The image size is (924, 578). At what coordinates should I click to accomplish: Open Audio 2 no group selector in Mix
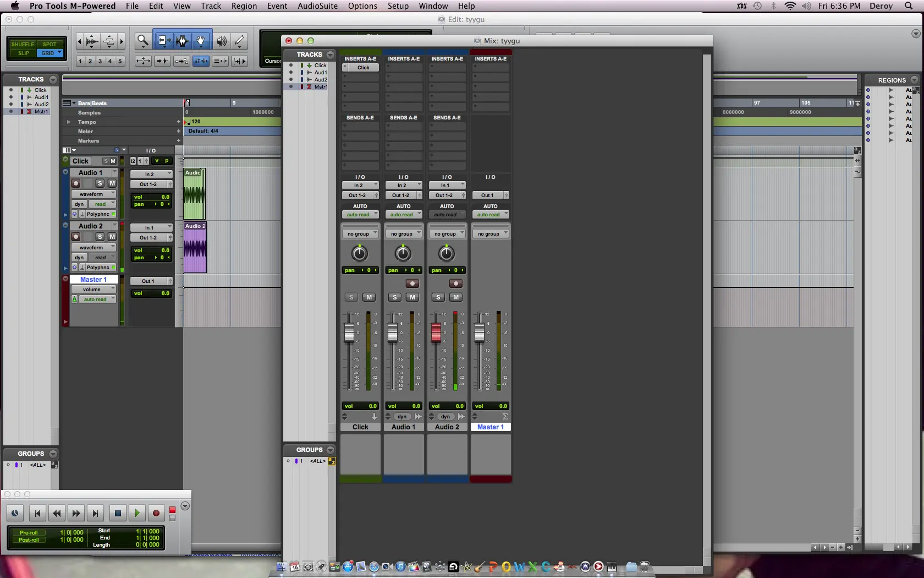click(447, 234)
